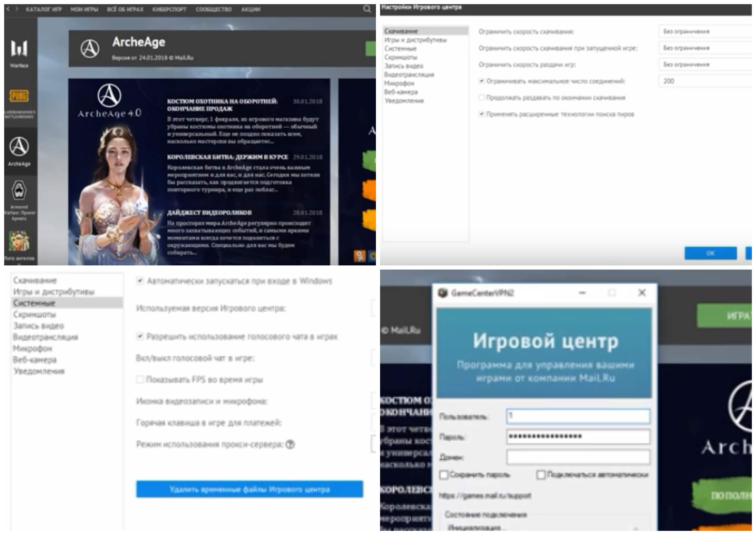
Task: Select Веб-камера in titled Настройки window list
Action: (400, 92)
